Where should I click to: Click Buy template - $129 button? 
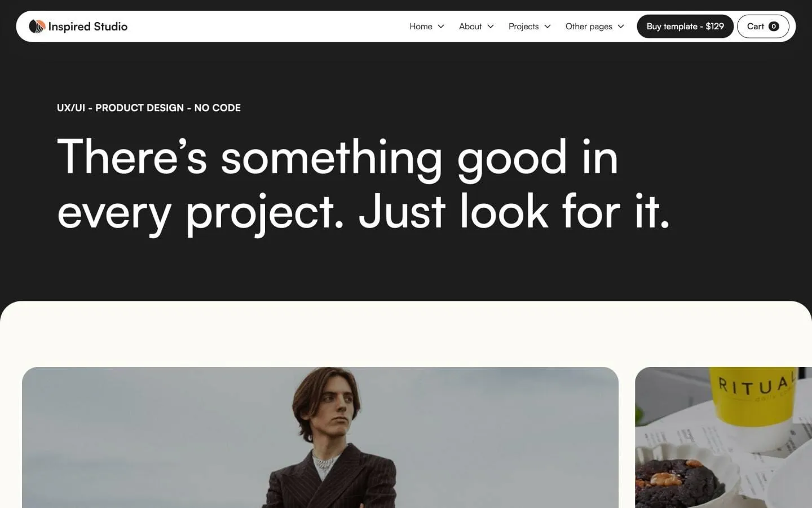685,27
